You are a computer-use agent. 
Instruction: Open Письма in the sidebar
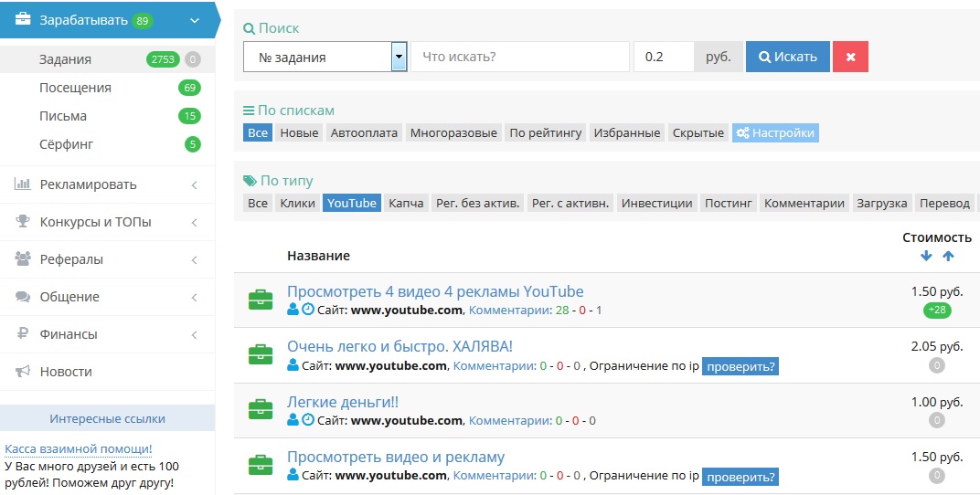point(63,116)
